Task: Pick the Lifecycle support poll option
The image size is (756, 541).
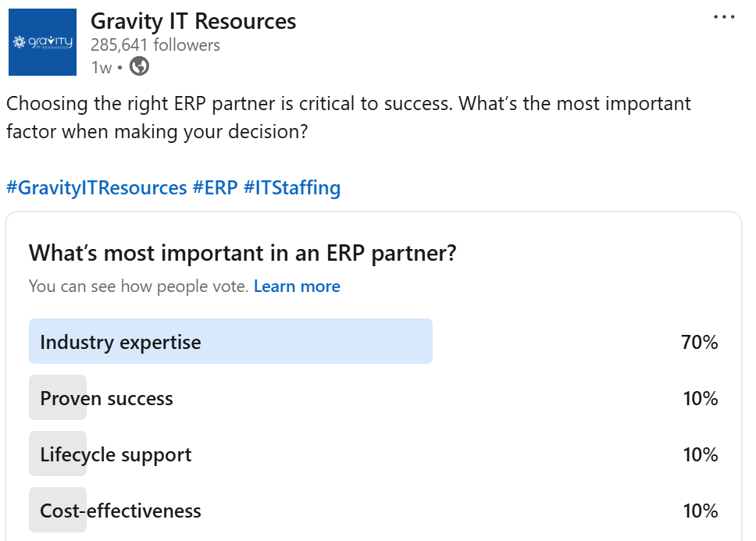Action: pyautogui.click(x=116, y=454)
